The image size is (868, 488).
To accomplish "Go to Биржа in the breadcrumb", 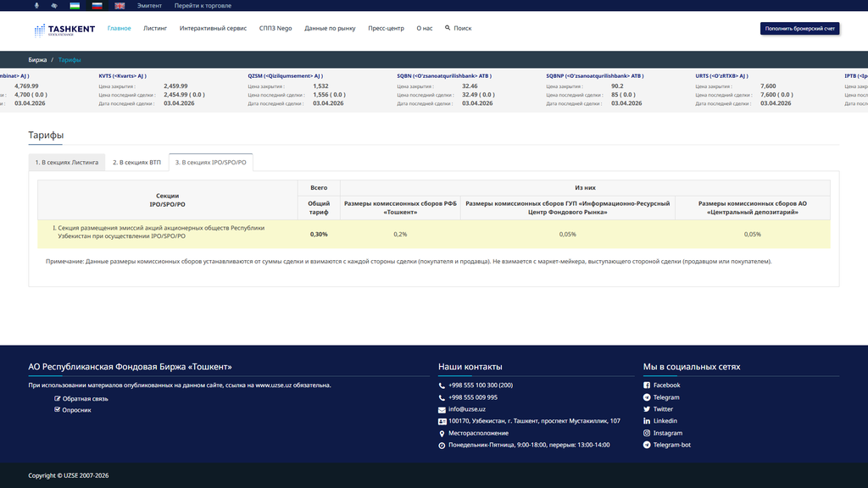I will pyautogui.click(x=37, y=60).
